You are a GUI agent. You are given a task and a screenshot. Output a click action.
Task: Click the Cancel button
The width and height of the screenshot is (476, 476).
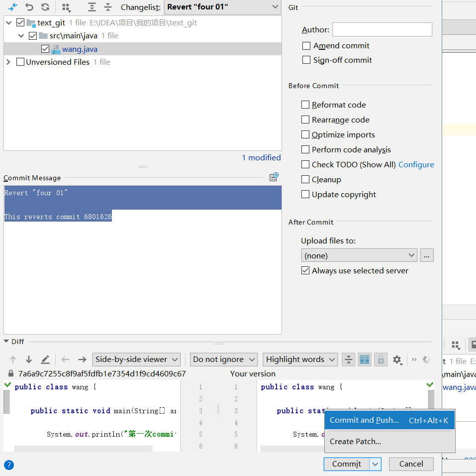coord(411,464)
